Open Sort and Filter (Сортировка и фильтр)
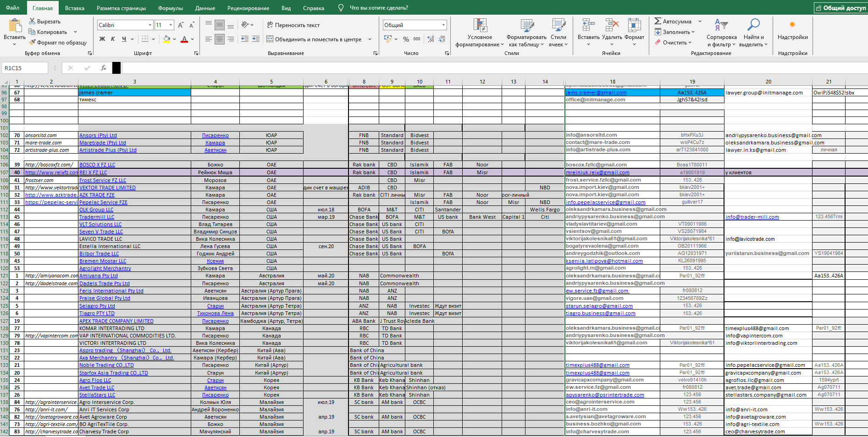Image resolution: width=868 pixels, height=437 pixels. click(721, 33)
